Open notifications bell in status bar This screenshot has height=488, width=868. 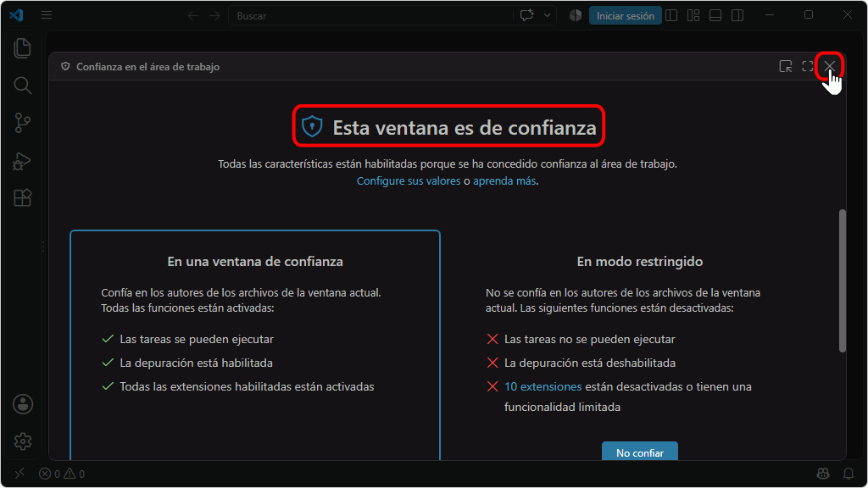pos(848,474)
